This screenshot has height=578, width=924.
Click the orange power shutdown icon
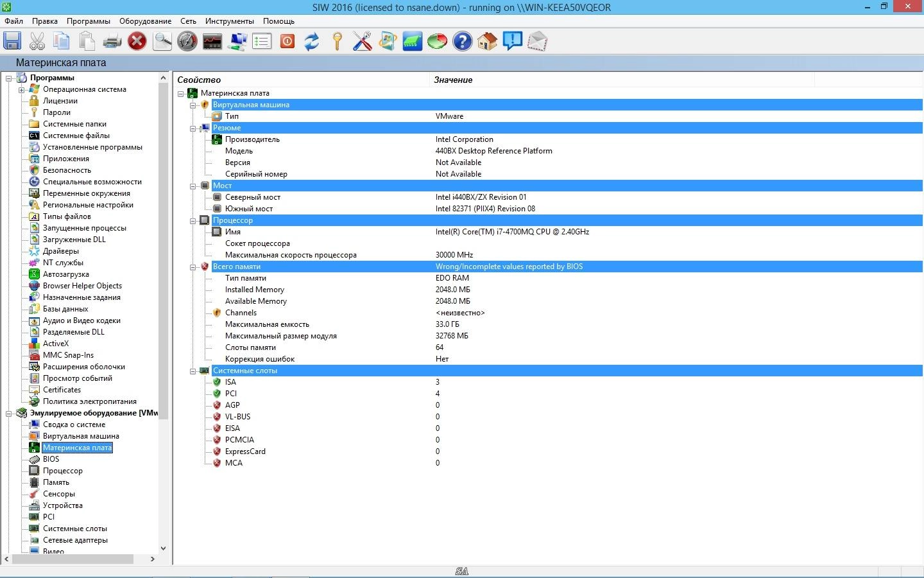(287, 41)
